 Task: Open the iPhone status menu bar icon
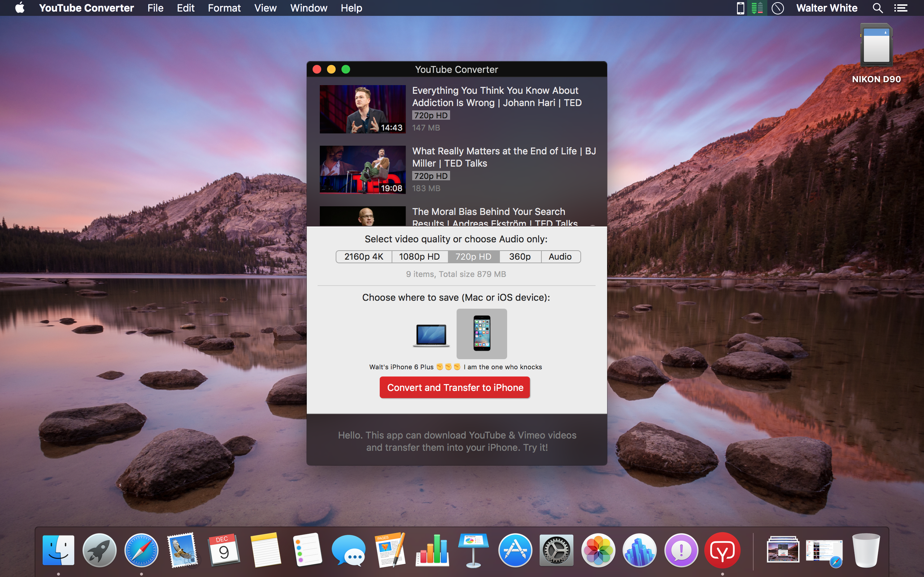(740, 8)
